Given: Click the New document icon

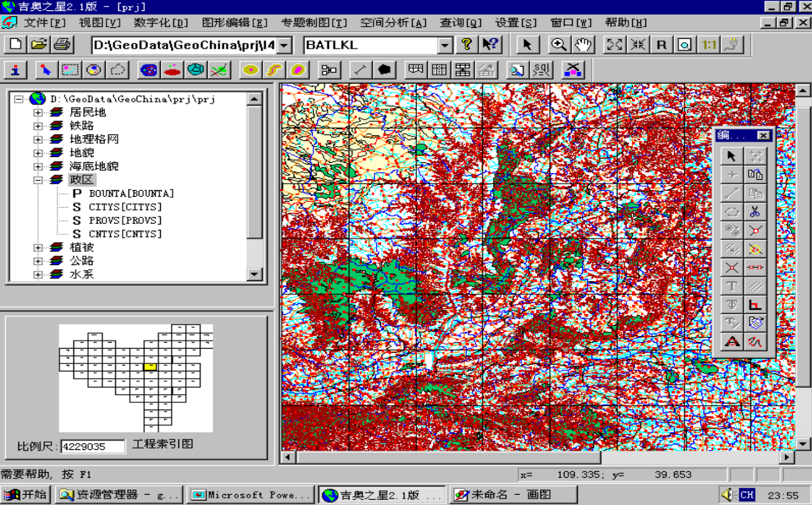Looking at the screenshot, I should (15, 45).
